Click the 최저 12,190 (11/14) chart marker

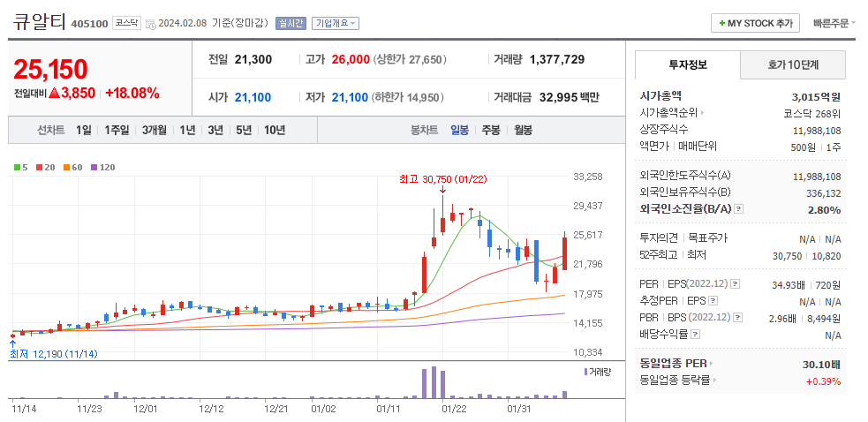54,354
